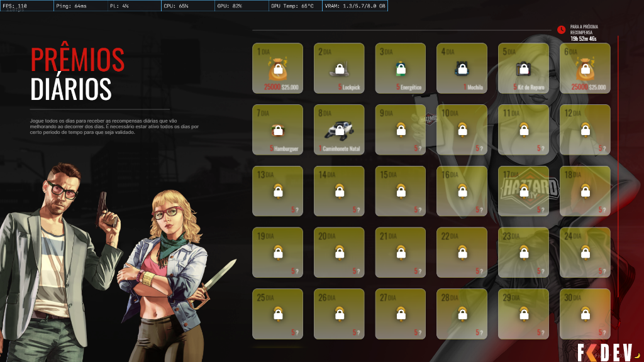Click the day 25 padlock icon
The image size is (644, 362).
pos(278,314)
